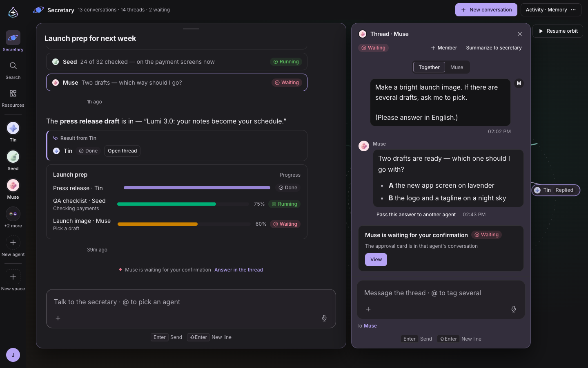Open the Secretary sidebar item
The height and width of the screenshot is (368, 588).
click(13, 41)
